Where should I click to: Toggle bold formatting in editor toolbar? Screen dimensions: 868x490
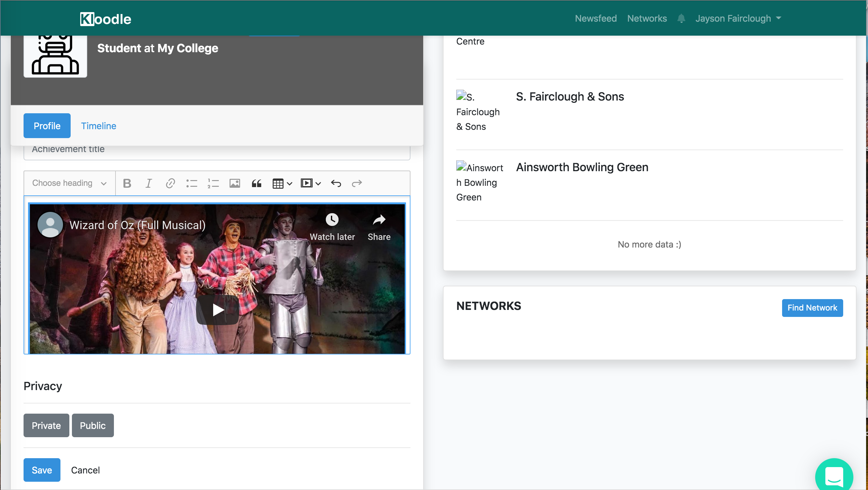pos(127,183)
